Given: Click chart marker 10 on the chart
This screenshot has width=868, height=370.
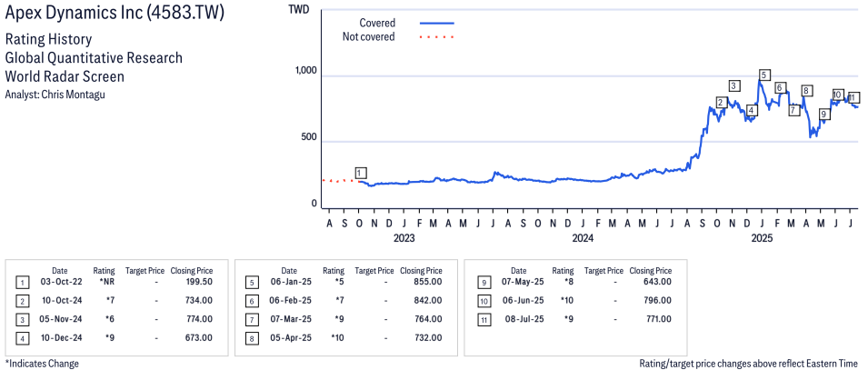Looking at the screenshot, I should point(837,95).
